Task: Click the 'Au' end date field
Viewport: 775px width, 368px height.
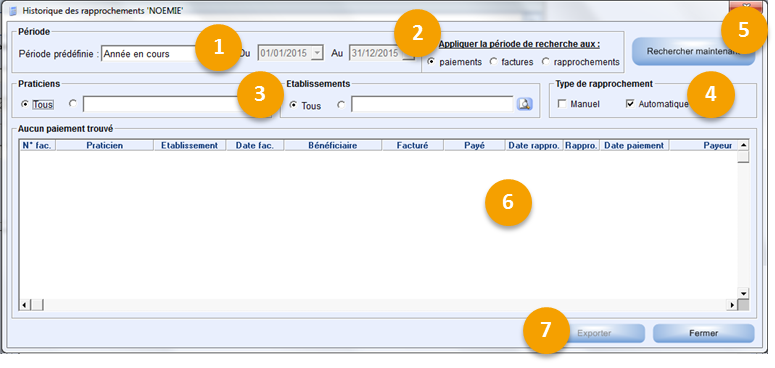Action: pyautogui.click(x=382, y=53)
